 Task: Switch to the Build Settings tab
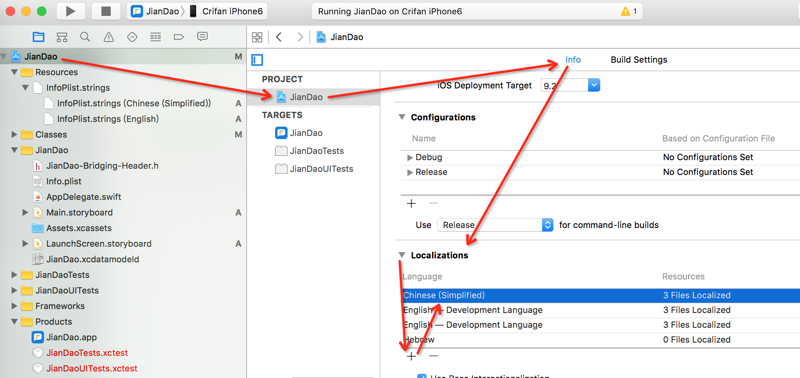(639, 60)
